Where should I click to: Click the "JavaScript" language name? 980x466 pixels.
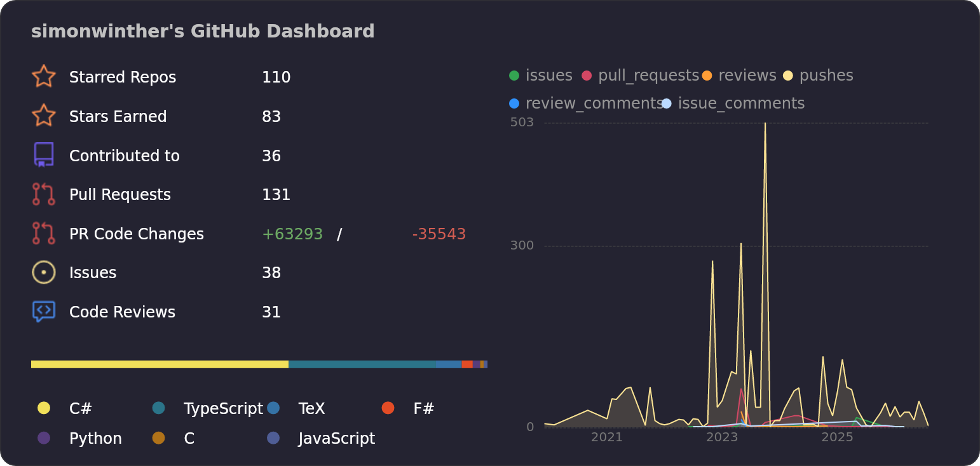(337, 439)
